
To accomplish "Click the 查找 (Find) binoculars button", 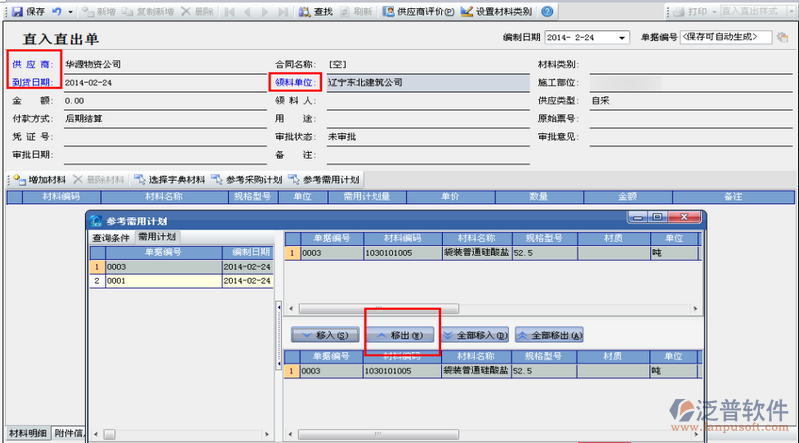I will [315, 11].
